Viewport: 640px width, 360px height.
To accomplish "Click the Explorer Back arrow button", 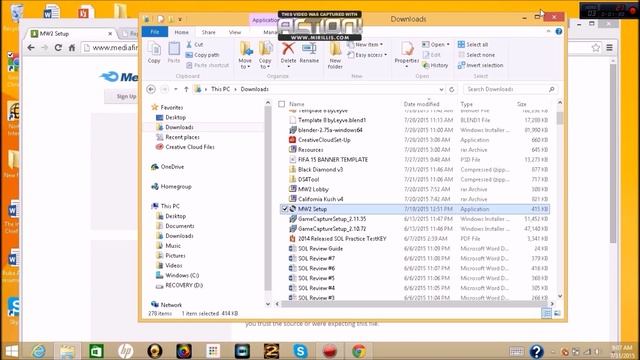I will (x=151, y=89).
